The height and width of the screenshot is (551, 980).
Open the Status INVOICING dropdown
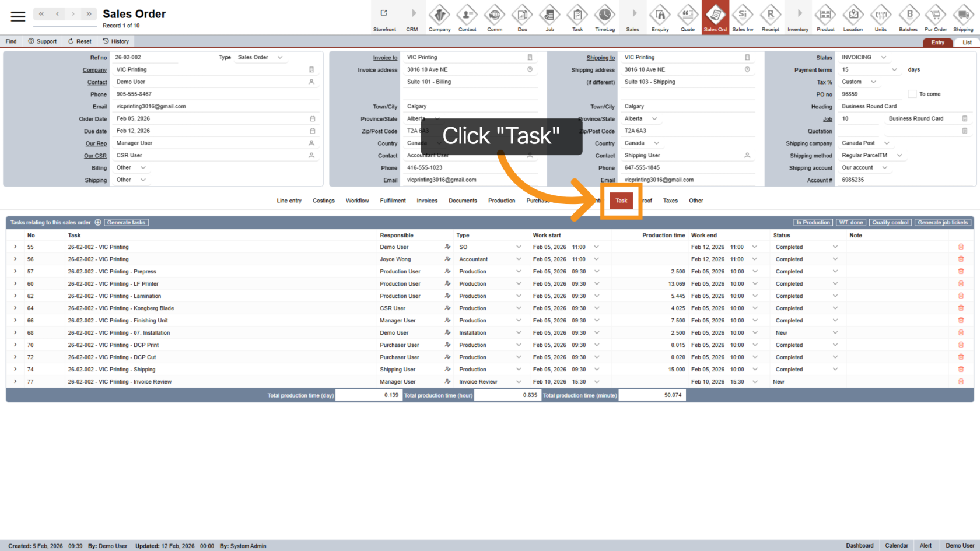[x=883, y=57]
